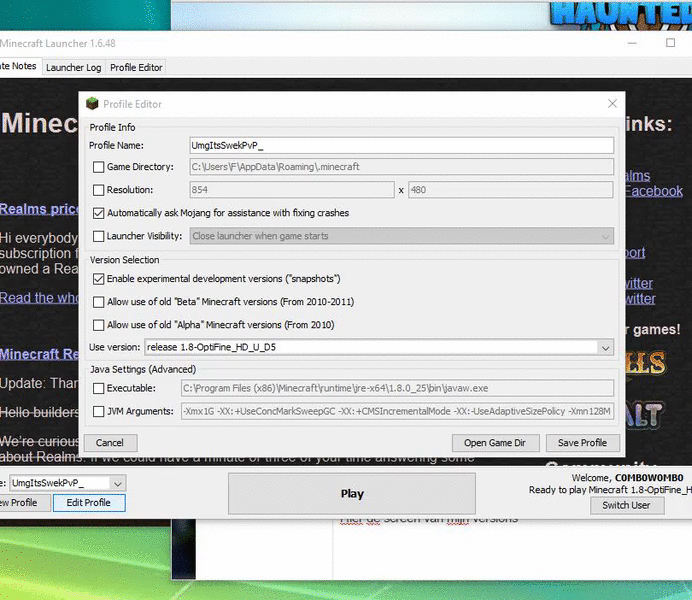Open the Read the whole link
This screenshot has width=692, height=600.
(x=39, y=298)
